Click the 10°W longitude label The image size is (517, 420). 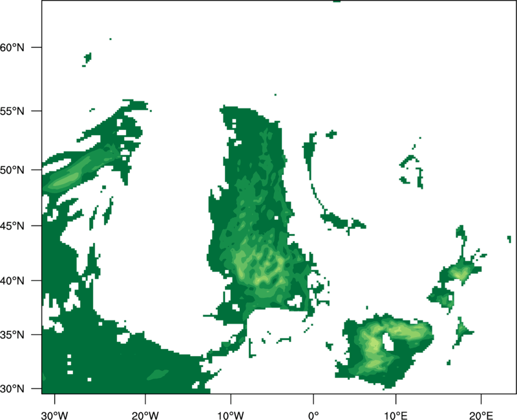tap(231, 415)
